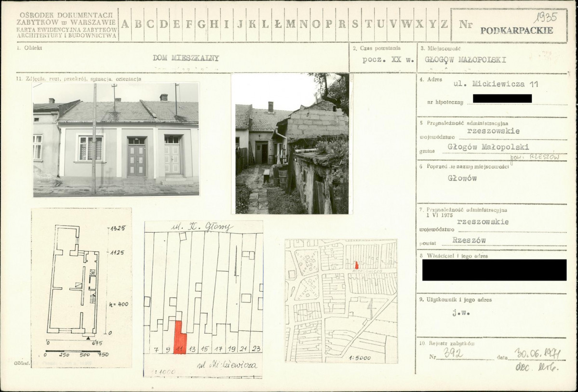
Task: Select the address 'ul. Mickiewicza 11'
Action: tap(496, 84)
